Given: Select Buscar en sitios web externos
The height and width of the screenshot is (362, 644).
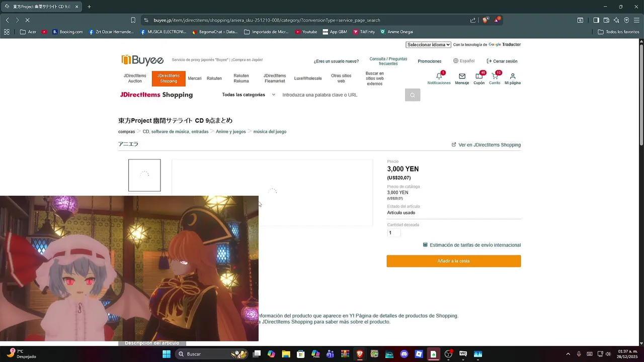Looking at the screenshot, I should 375,78.
